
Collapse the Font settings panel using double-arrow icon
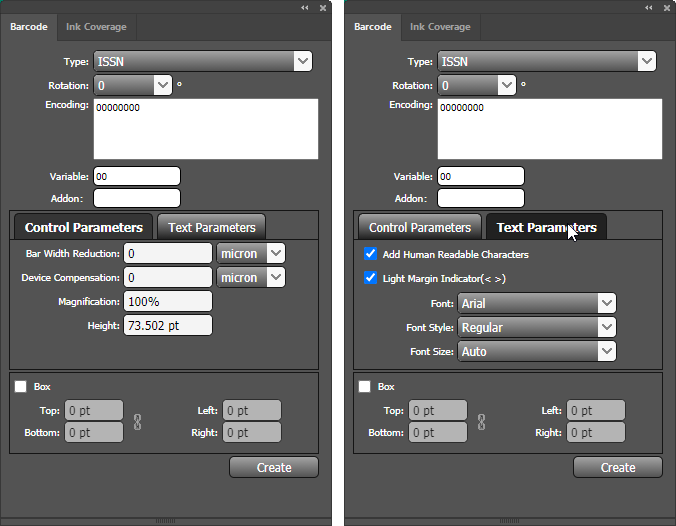point(648,7)
